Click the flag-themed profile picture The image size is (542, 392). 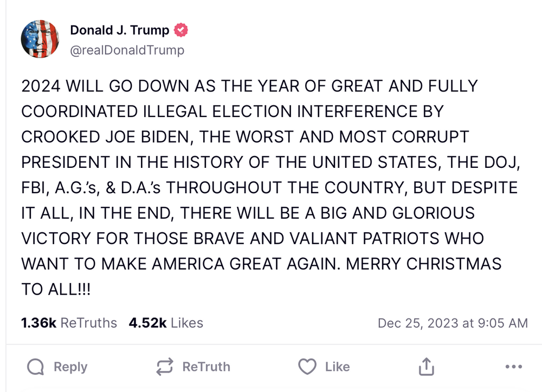click(40, 39)
